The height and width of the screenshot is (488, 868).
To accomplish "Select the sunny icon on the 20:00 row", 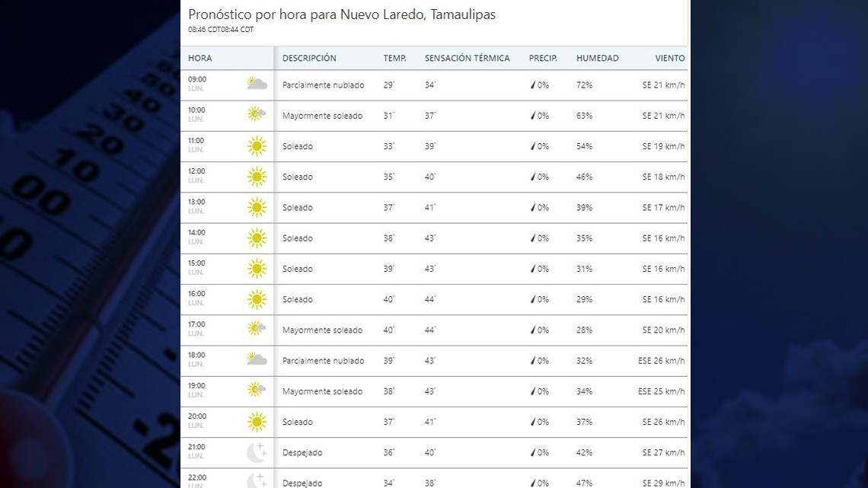I will [257, 421].
